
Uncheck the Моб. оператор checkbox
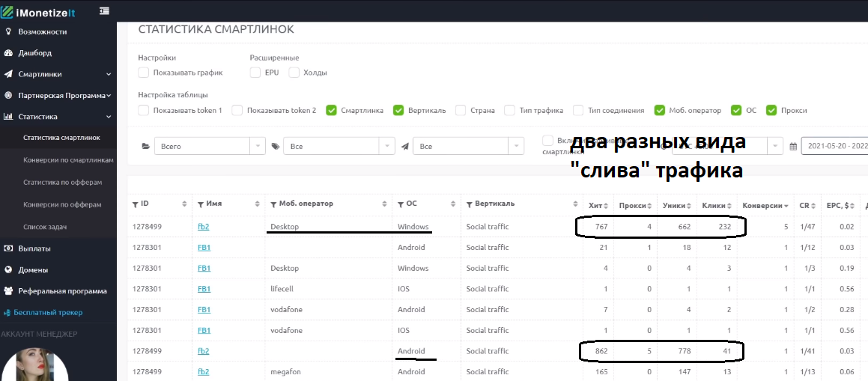tap(660, 110)
